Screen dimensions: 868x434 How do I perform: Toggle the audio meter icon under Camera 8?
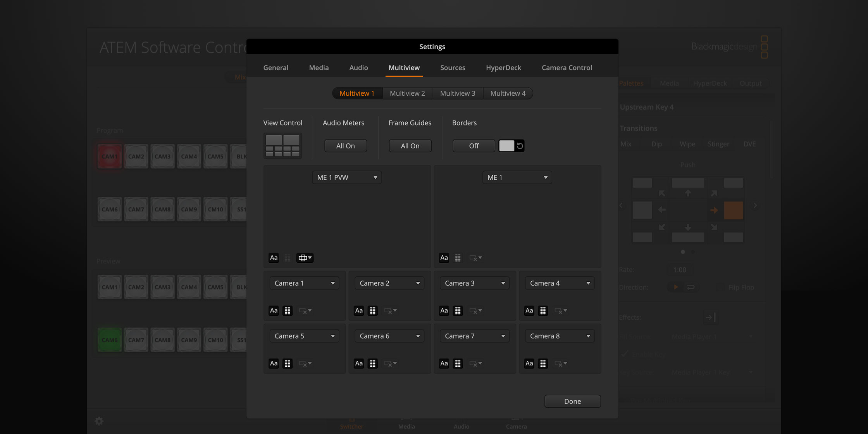pyautogui.click(x=543, y=363)
